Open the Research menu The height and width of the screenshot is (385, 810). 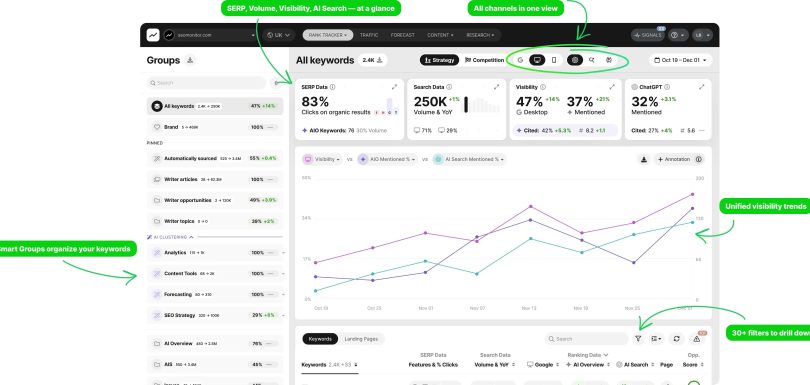point(480,35)
